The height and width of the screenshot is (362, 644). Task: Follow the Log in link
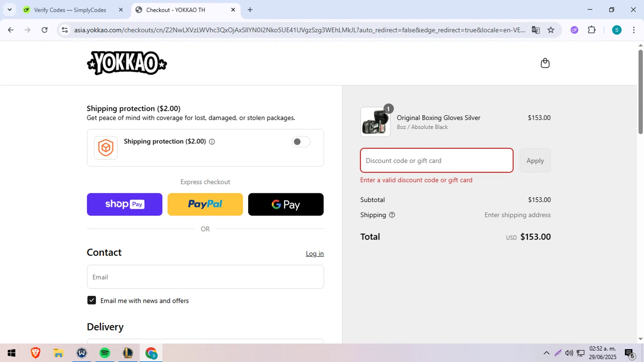315,254
